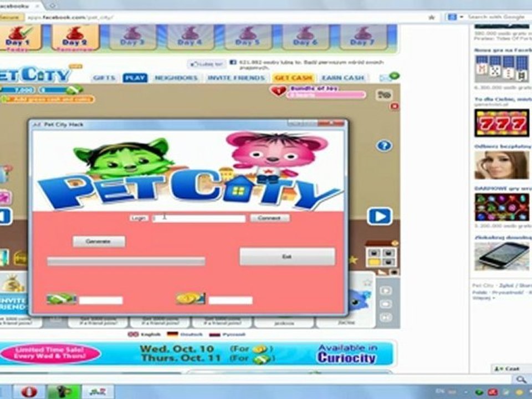This screenshot has height=399, width=532.
Task: Click the Generate button
Action: click(99, 241)
